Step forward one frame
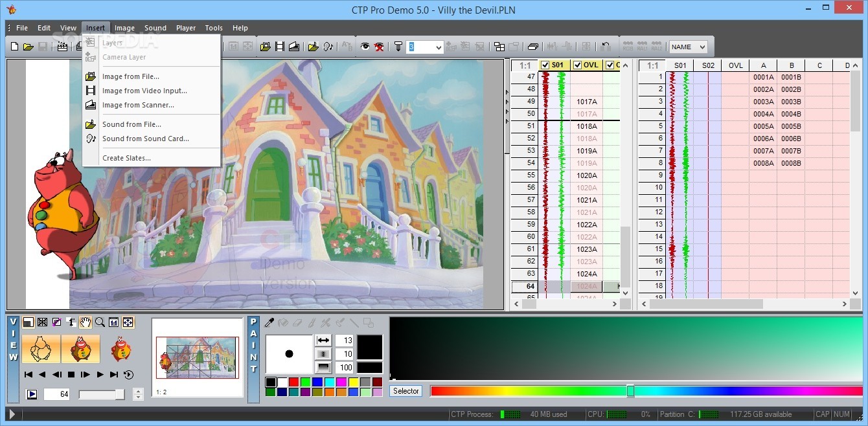Viewport: 868px width, 426px height. pos(85,374)
